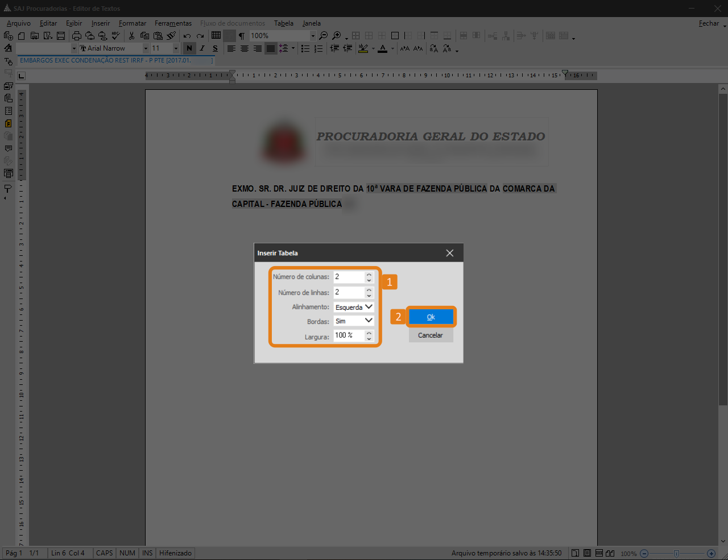Image resolution: width=728 pixels, height=560 pixels.
Task: Click the print icon in toolbar
Action: (x=77, y=36)
